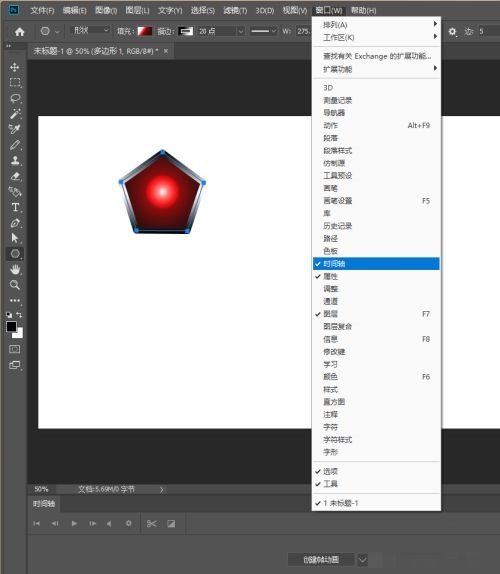
Task: Open the 形状 tool mode dropdown
Action: pyautogui.click(x=90, y=30)
